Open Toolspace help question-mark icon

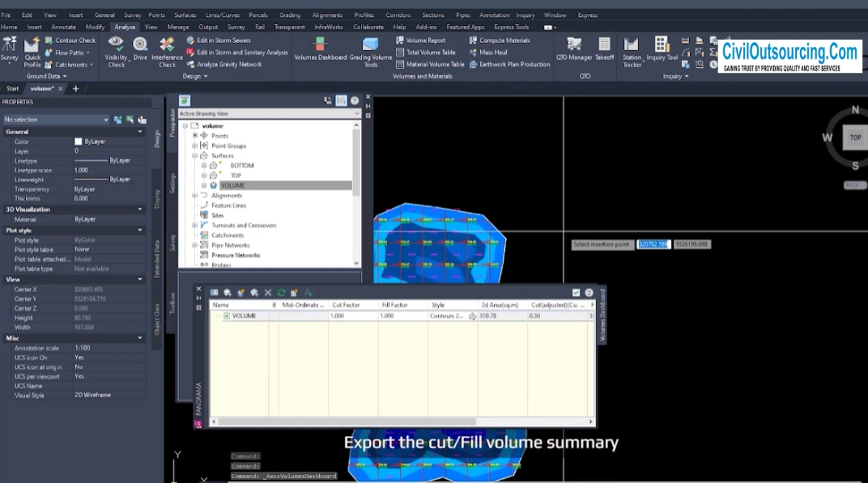(355, 100)
